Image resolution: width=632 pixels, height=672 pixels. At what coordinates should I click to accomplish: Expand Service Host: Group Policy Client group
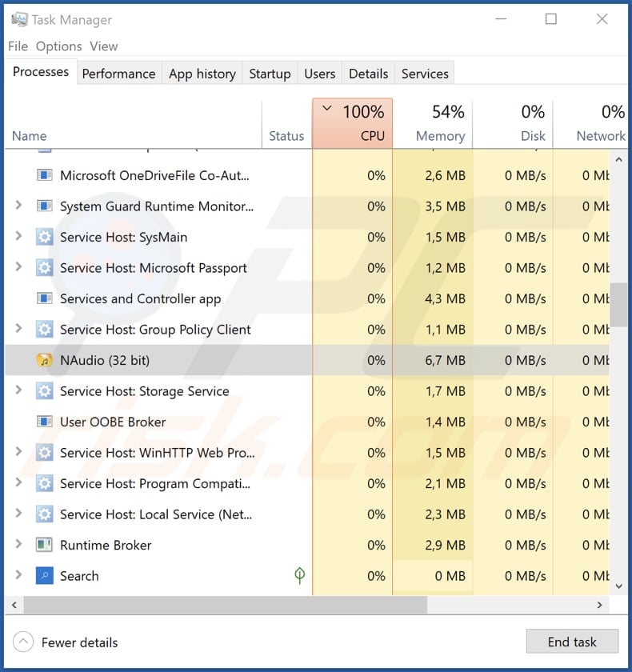(x=18, y=328)
